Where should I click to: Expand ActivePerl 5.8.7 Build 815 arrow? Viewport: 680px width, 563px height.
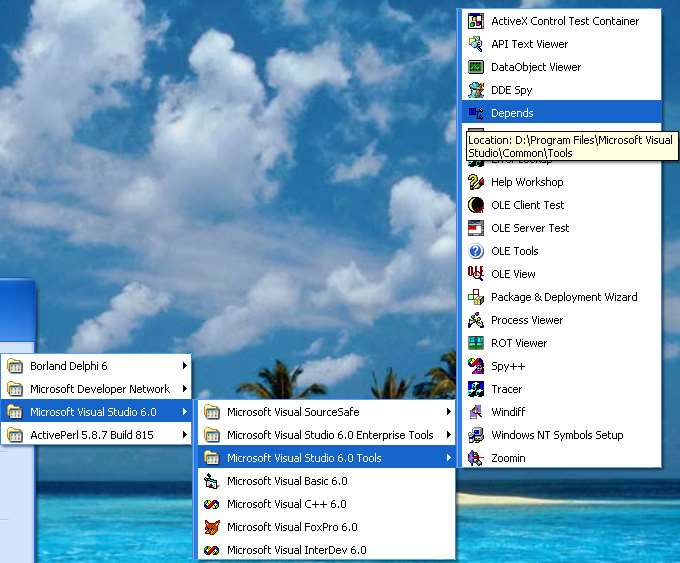(185, 435)
